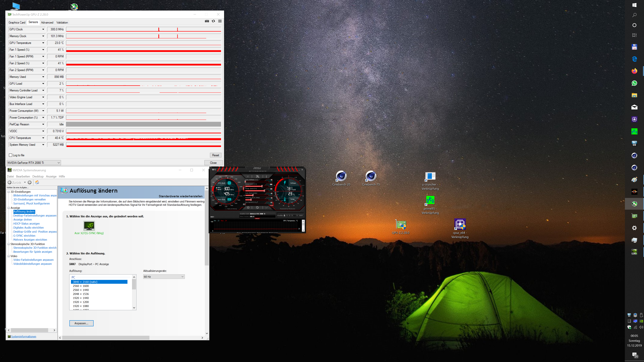The width and height of the screenshot is (644, 362).
Task: Click the Power Limit slider handle
Action: [x=262, y=186]
